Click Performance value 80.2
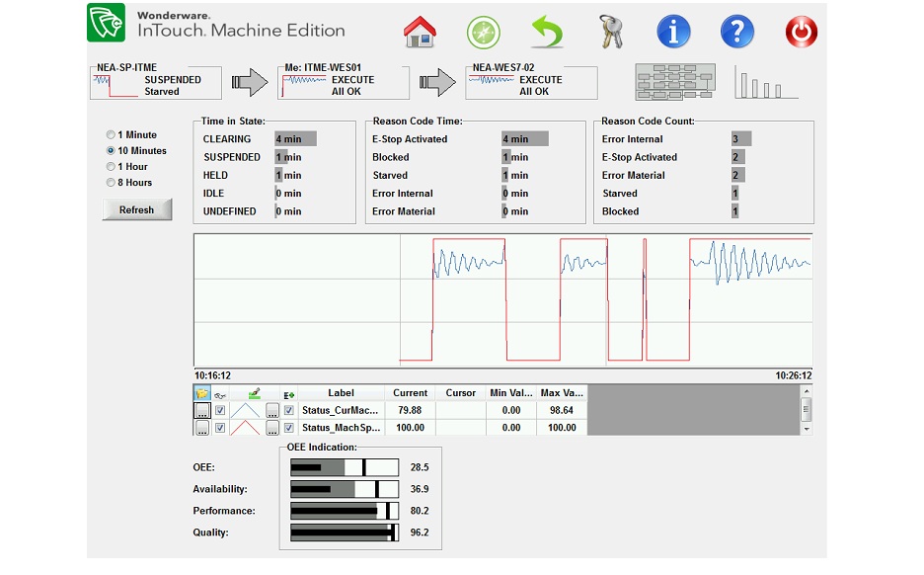The width and height of the screenshot is (924, 575). pos(420,511)
